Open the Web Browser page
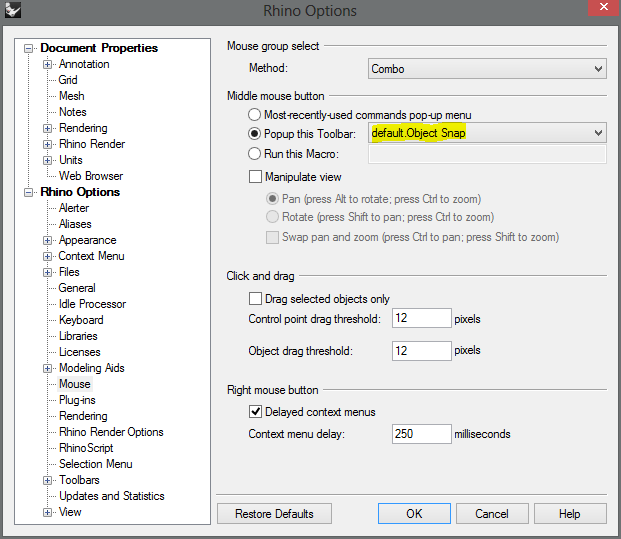 tap(91, 176)
